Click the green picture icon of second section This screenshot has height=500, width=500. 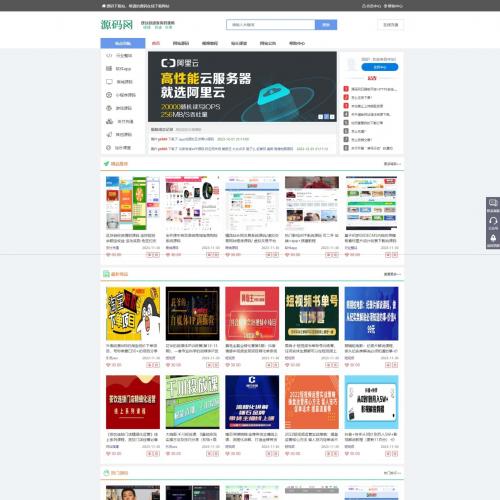coord(106,274)
